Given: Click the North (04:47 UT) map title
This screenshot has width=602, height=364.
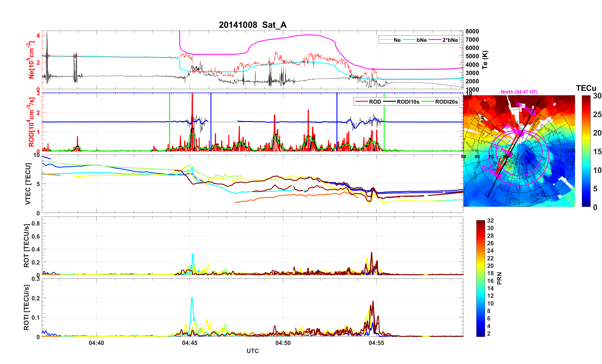Looking at the screenshot, I should pos(519,92).
